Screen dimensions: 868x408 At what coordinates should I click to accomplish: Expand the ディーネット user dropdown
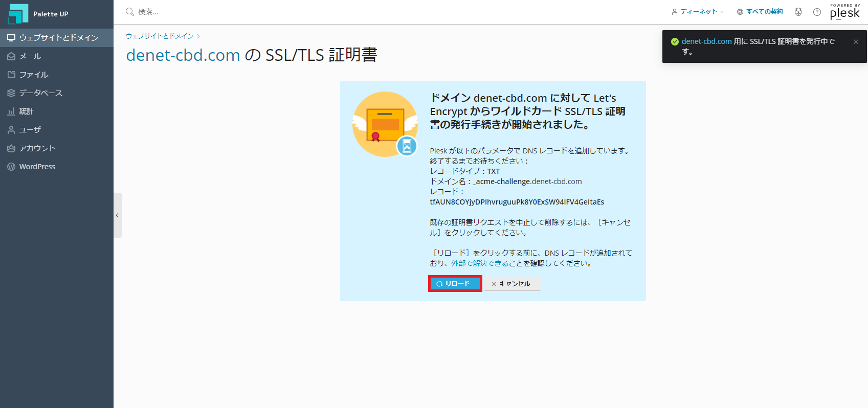tap(698, 12)
